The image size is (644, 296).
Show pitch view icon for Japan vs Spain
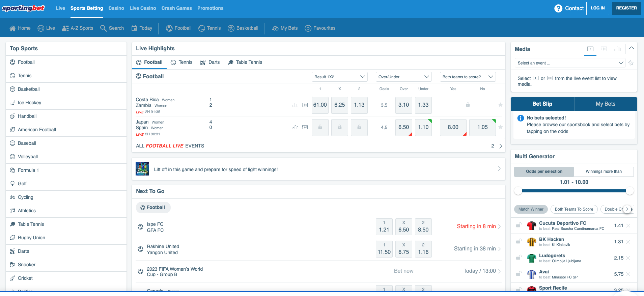305,128
